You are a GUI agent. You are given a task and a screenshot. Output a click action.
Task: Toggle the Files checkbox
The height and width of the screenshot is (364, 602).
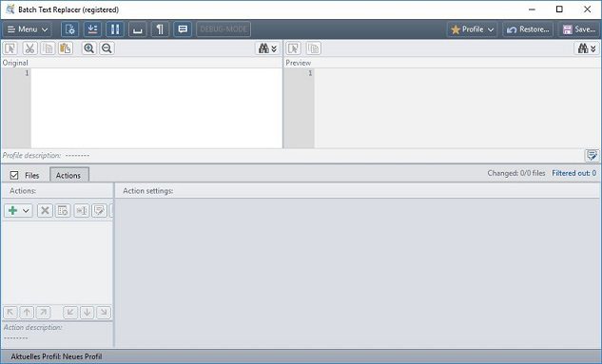pos(14,175)
